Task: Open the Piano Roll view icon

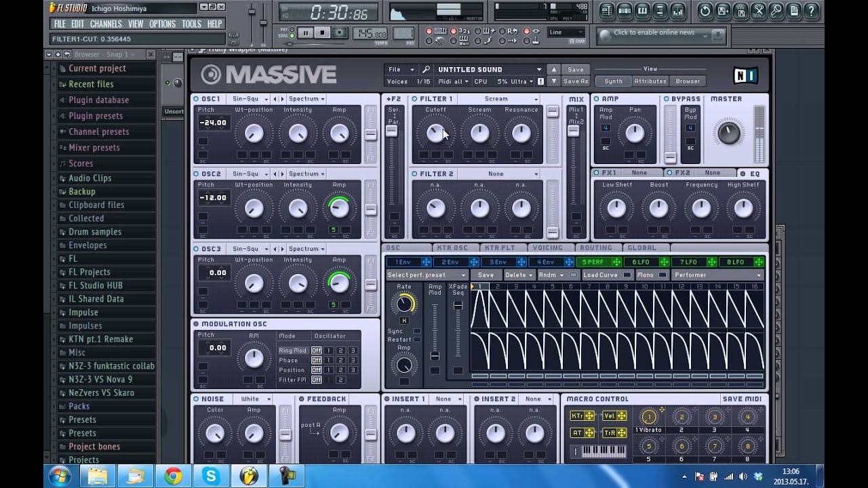Action: pos(642,11)
